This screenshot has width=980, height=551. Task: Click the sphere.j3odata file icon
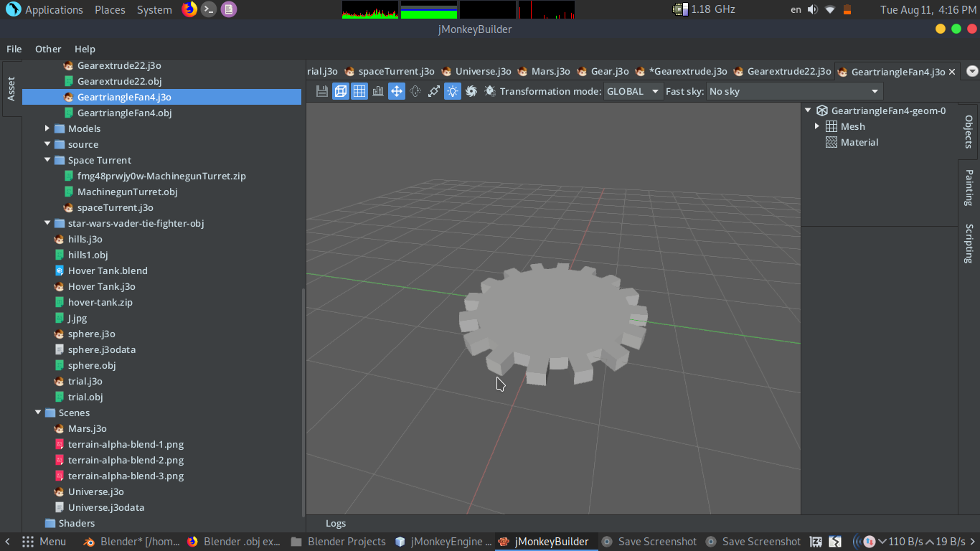60,349
